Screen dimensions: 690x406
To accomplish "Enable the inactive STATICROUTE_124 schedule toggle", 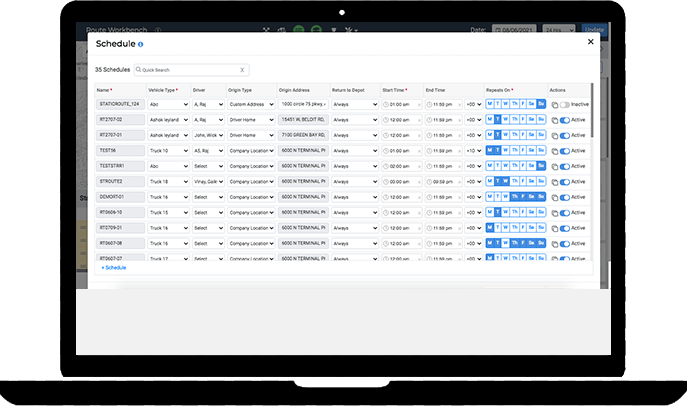I will click(x=566, y=104).
